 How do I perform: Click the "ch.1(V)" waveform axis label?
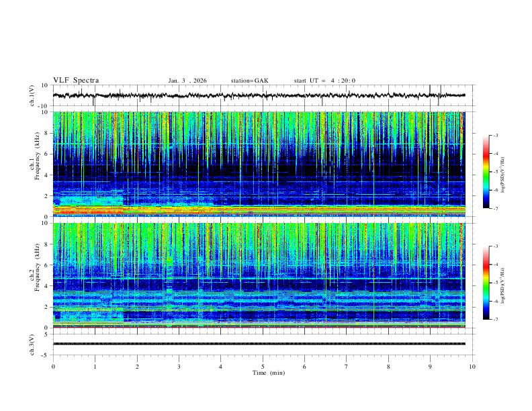click(32, 95)
